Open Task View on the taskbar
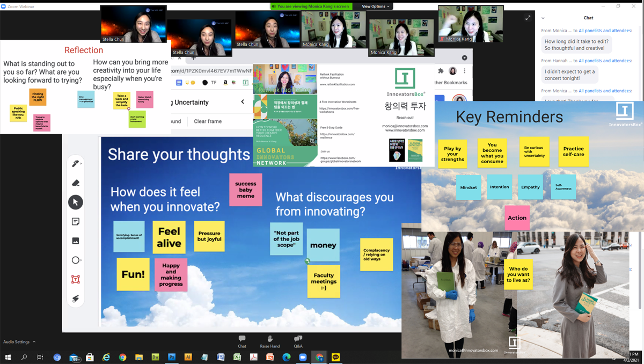This screenshot has height=364, width=644. (40, 357)
